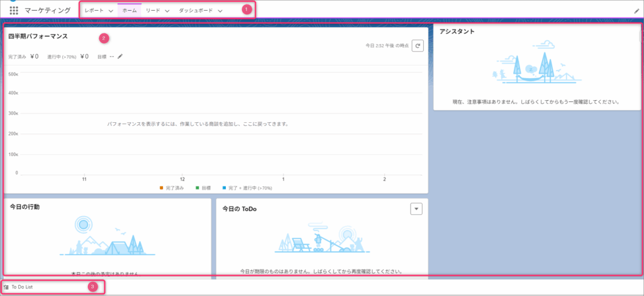Click the orange 完了済み legend swatch

point(162,188)
